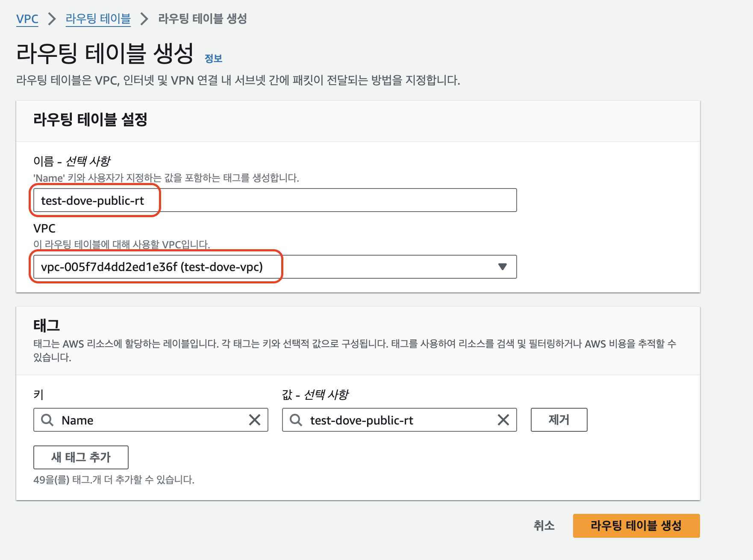The width and height of the screenshot is (753, 560).
Task: Open the 정보 info link
Action: [x=213, y=59]
